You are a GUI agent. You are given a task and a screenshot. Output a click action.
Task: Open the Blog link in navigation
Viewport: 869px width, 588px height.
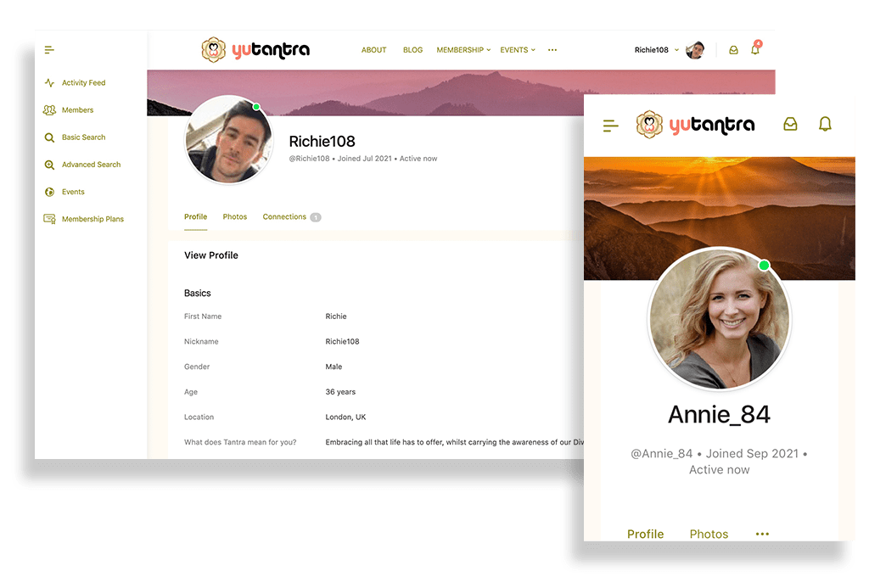tap(412, 50)
